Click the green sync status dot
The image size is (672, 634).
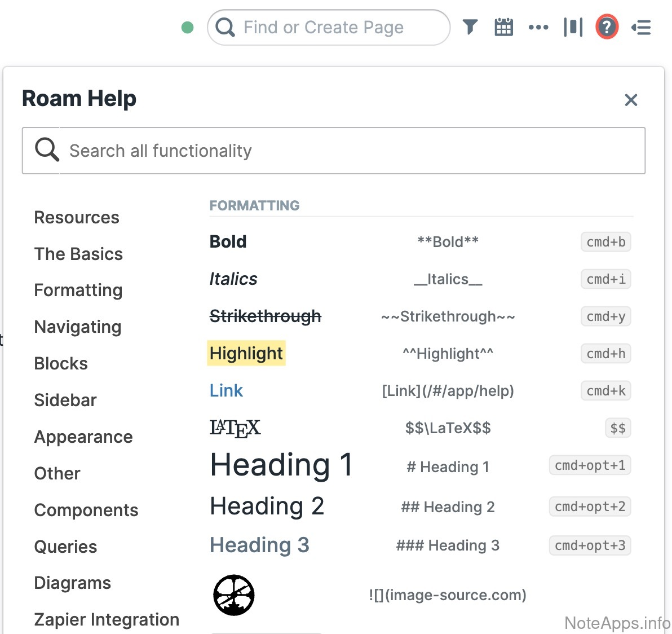pos(188,28)
